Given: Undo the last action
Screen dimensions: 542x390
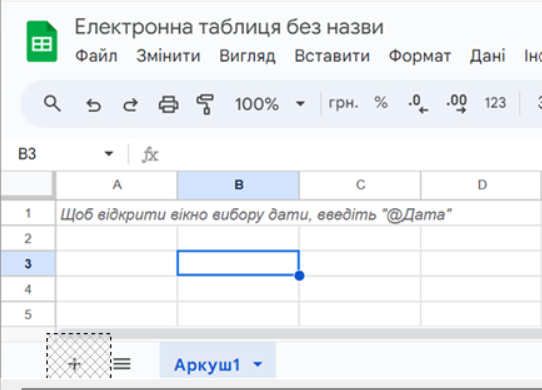Looking at the screenshot, I should pyautogui.click(x=93, y=104).
